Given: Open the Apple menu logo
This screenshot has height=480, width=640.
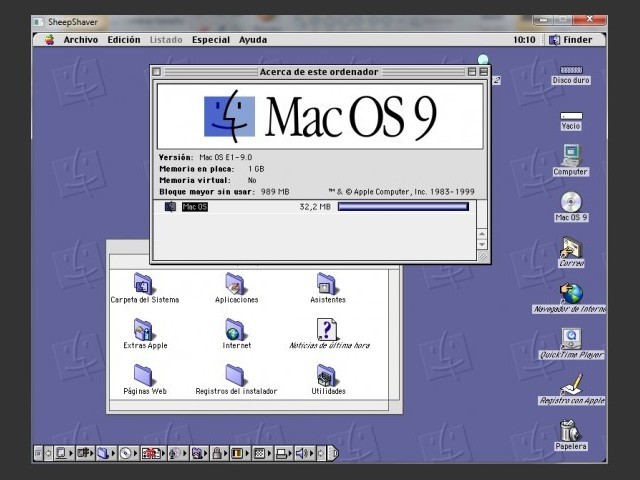Looking at the screenshot, I should coord(49,40).
